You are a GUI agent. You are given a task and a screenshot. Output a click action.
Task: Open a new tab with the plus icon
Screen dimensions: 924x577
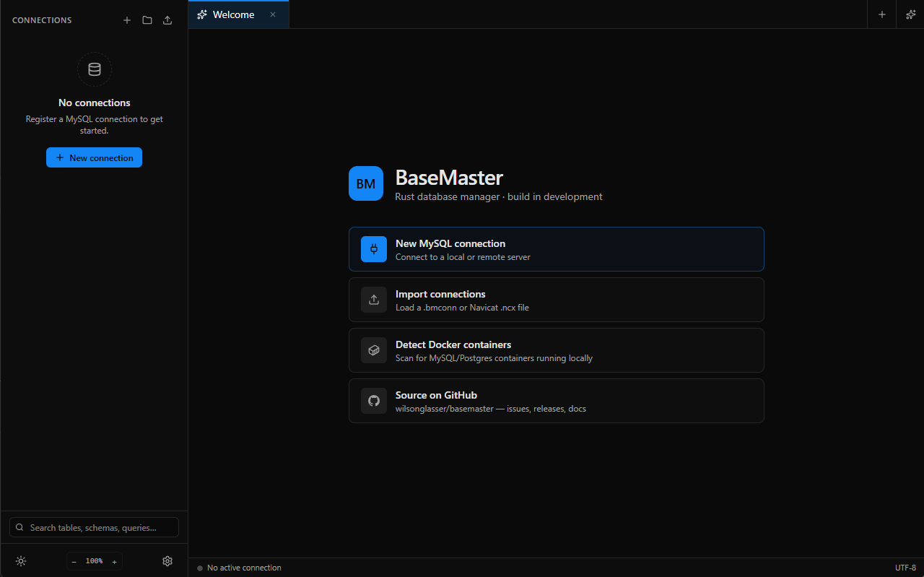click(x=881, y=14)
